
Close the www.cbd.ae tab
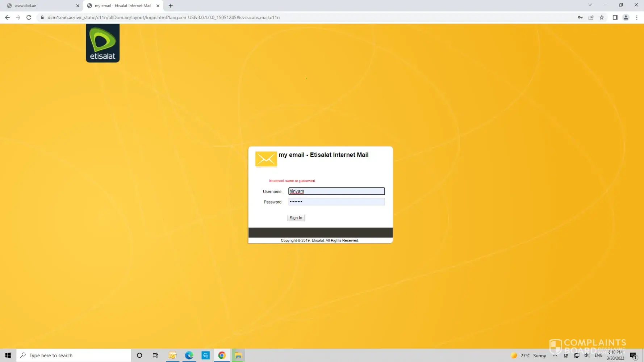78,6
